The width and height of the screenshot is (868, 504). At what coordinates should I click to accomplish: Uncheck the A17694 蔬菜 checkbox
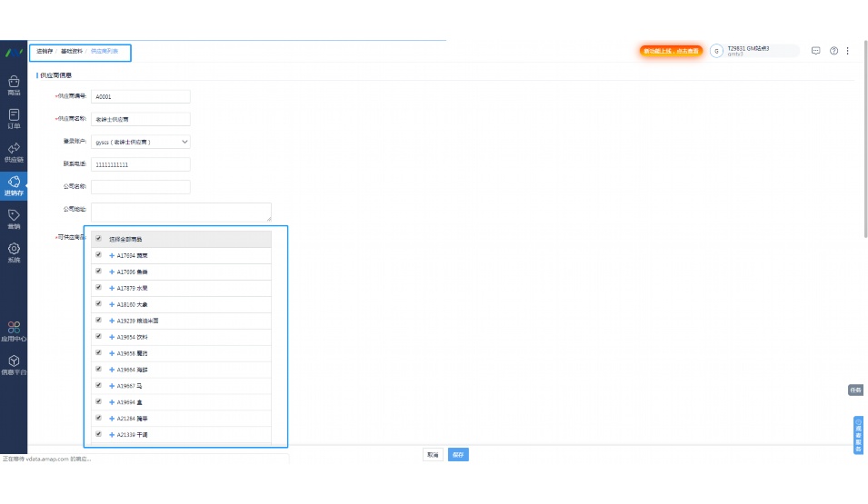[x=98, y=255]
